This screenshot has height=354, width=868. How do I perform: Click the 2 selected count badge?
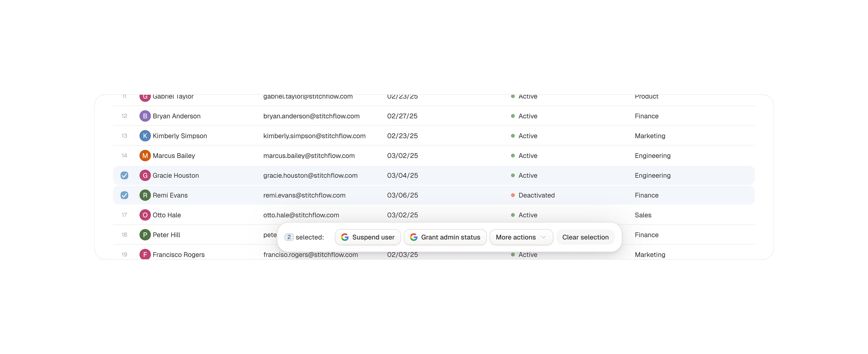pyautogui.click(x=289, y=237)
